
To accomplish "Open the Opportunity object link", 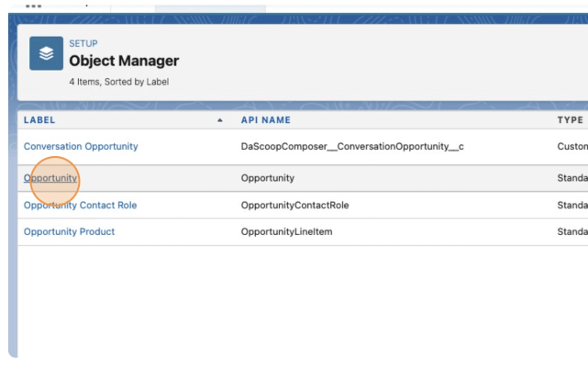I will (x=50, y=178).
